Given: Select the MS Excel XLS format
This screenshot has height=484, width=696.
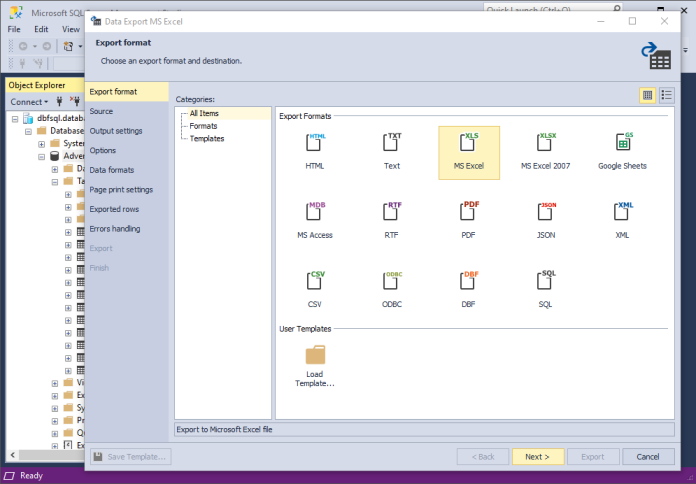Looking at the screenshot, I should click(469, 152).
